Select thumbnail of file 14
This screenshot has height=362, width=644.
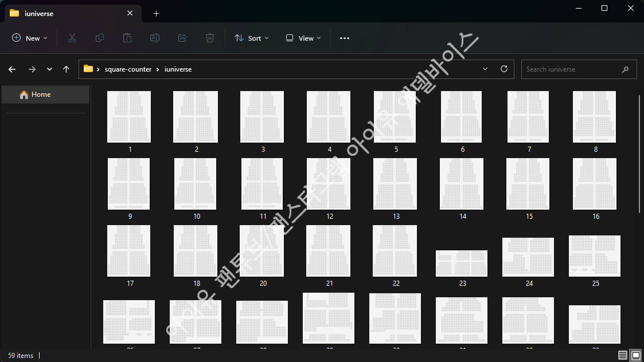(x=462, y=184)
